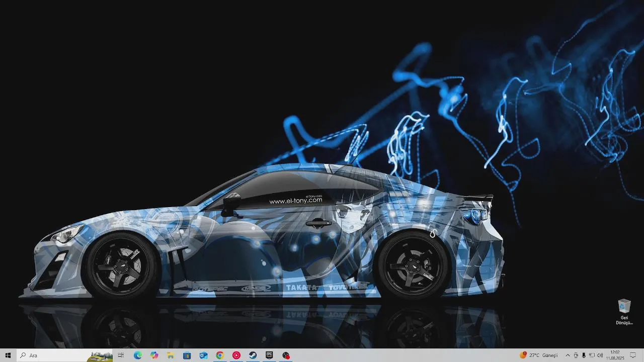Open Microsoft Store from taskbar
This screenshot has height=362, width=644.
coord(187,355)
